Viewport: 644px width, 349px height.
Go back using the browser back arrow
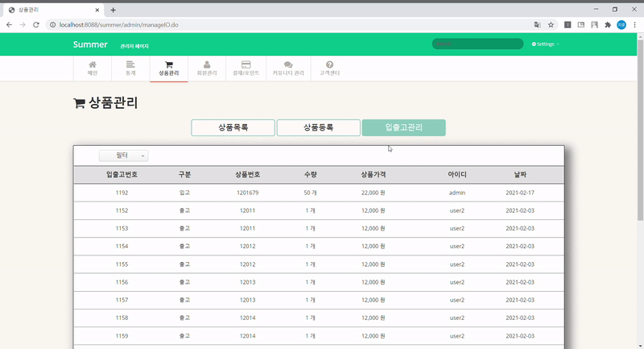coord(9,25)
